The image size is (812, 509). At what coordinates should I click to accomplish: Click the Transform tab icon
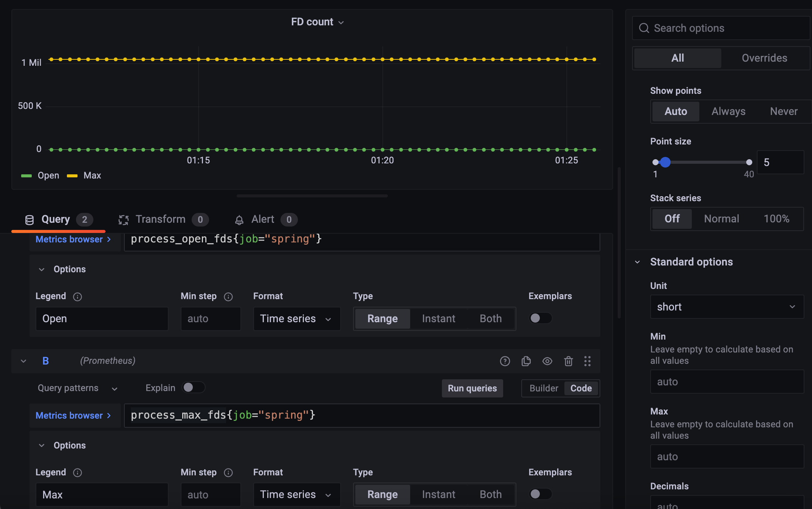(x=124, y=220)
